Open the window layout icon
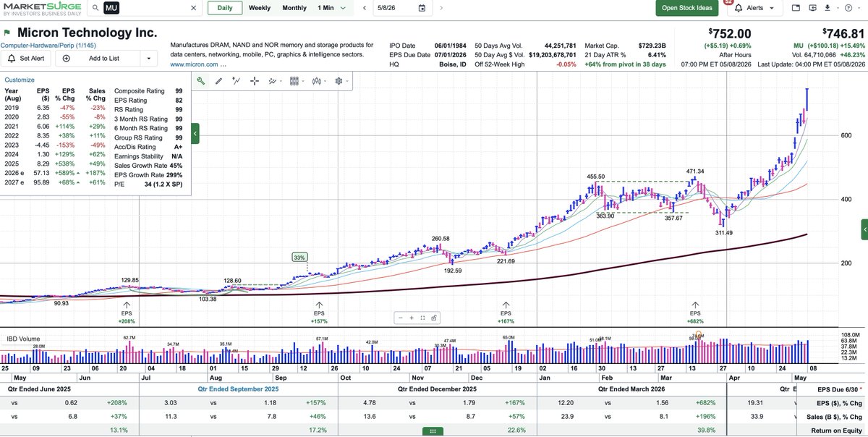 (796, 8)
